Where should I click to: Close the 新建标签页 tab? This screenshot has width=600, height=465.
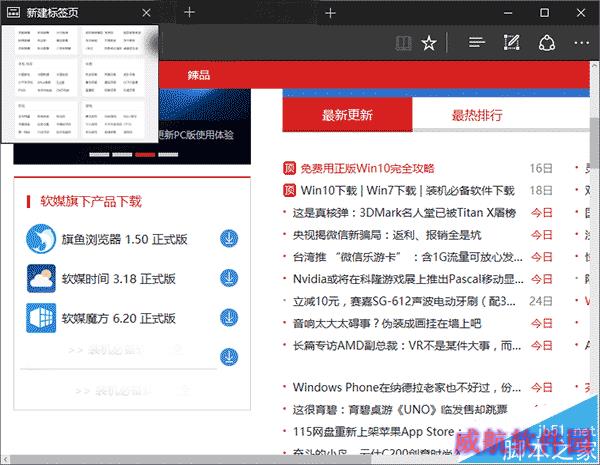coord(146,13)
